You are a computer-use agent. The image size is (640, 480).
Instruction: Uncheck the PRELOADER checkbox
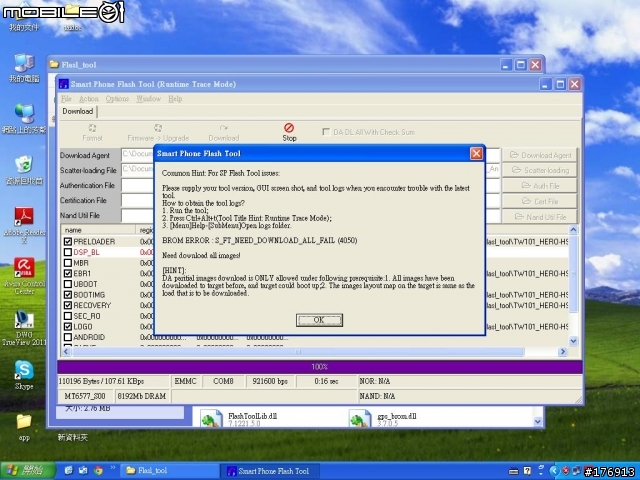point(68,242)
